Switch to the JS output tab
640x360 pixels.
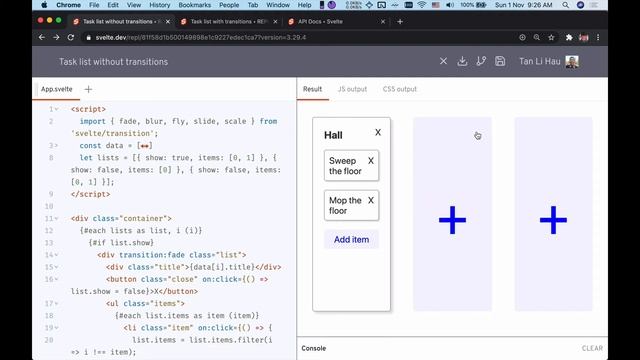click(x=352, y=89)
